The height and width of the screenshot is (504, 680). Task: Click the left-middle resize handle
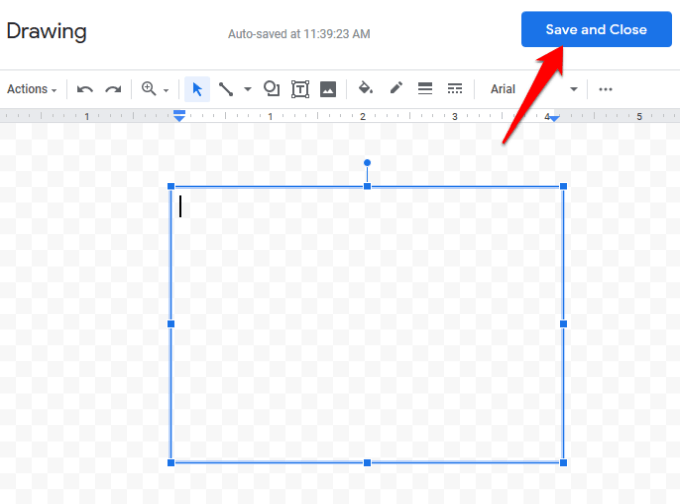(x=171, y=324)
